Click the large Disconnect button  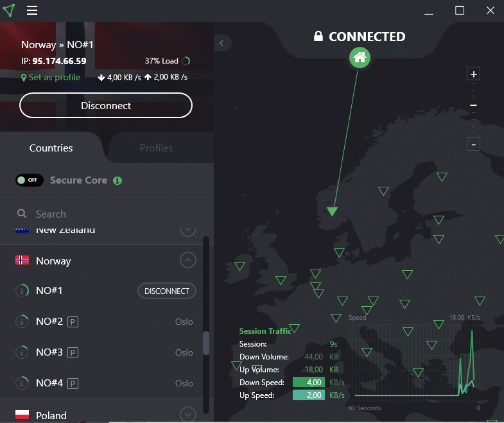[x=106, y=105]
